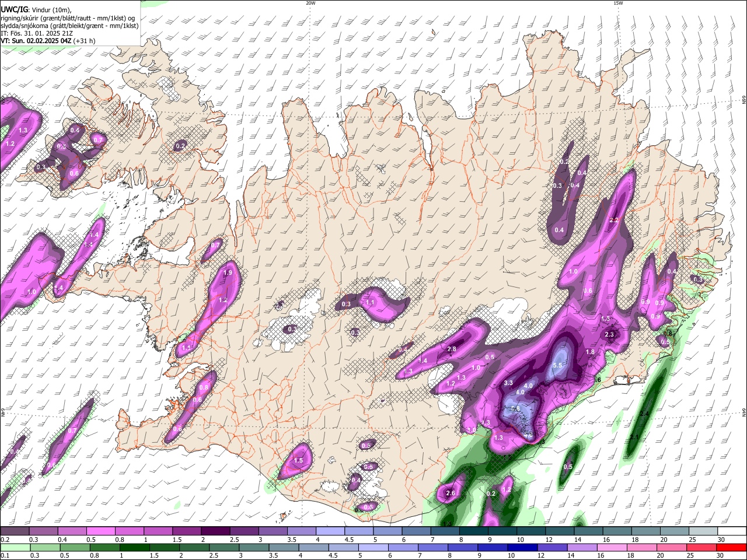Screen dimensions: 747x560
Task: Click the dark blue swatch at 10 in lower scale
Action: (522, 547)
